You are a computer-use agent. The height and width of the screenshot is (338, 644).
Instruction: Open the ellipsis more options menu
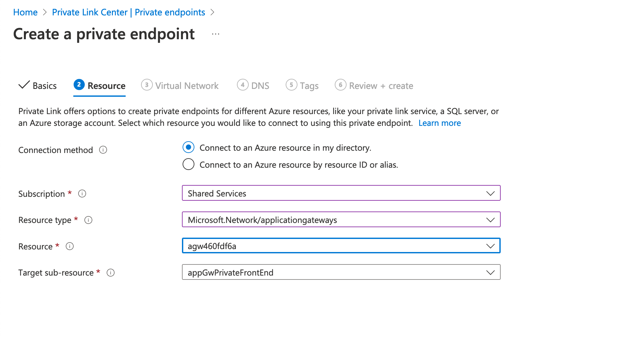click(215, 34)
